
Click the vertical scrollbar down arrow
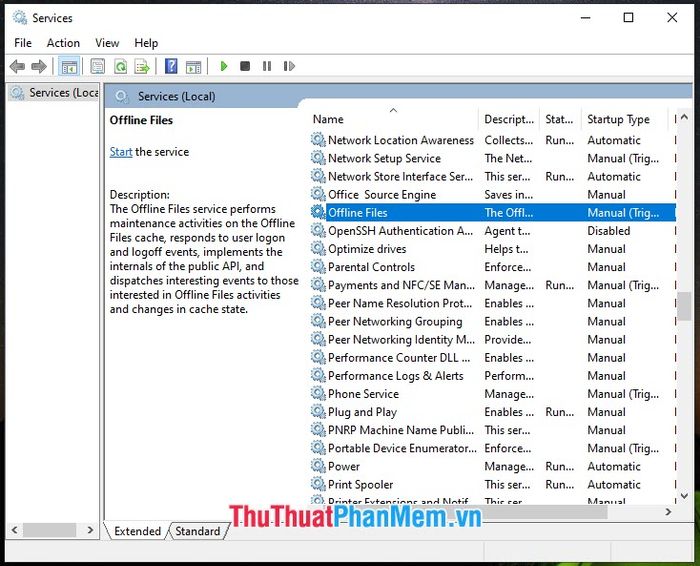684,495
